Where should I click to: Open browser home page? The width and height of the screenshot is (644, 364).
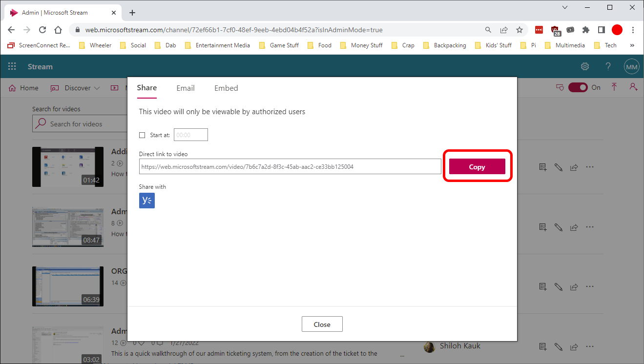click(58, 30)
